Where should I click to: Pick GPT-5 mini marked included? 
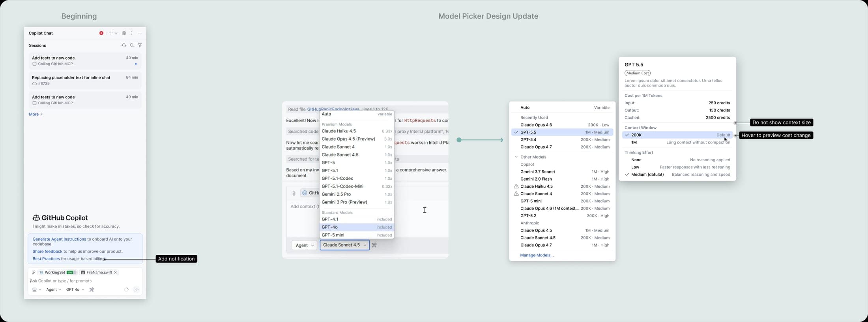[357, 235]
